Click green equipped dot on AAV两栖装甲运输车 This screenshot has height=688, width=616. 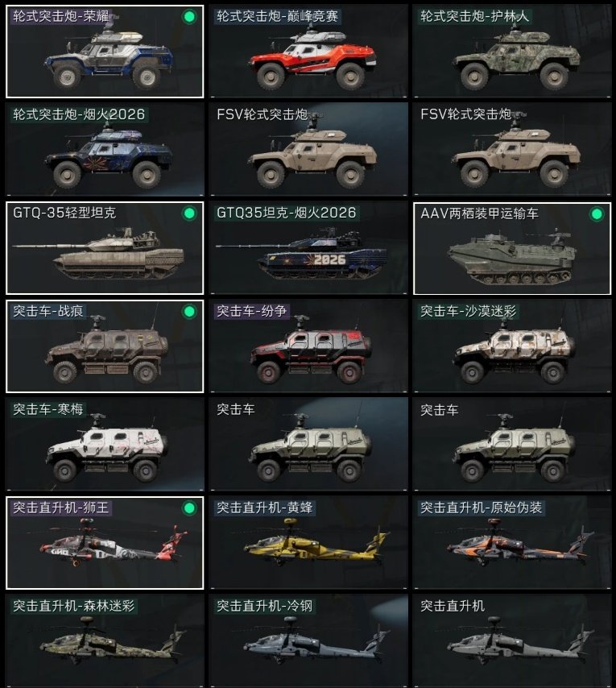(597, 214)
